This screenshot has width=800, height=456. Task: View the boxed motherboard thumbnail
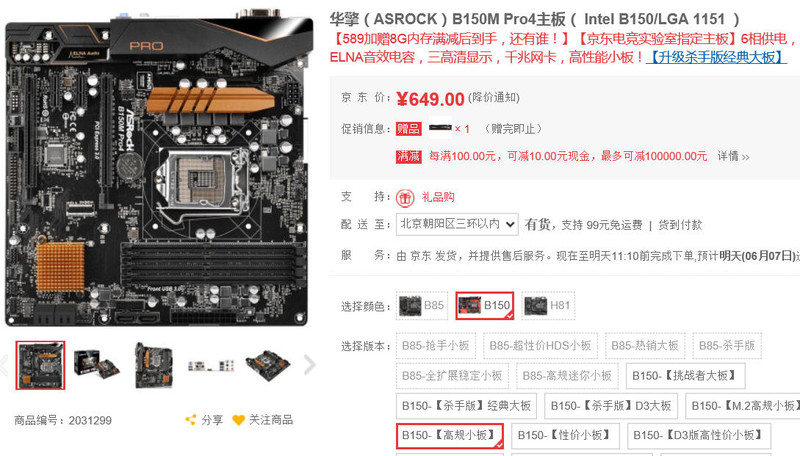coord(97,365)
